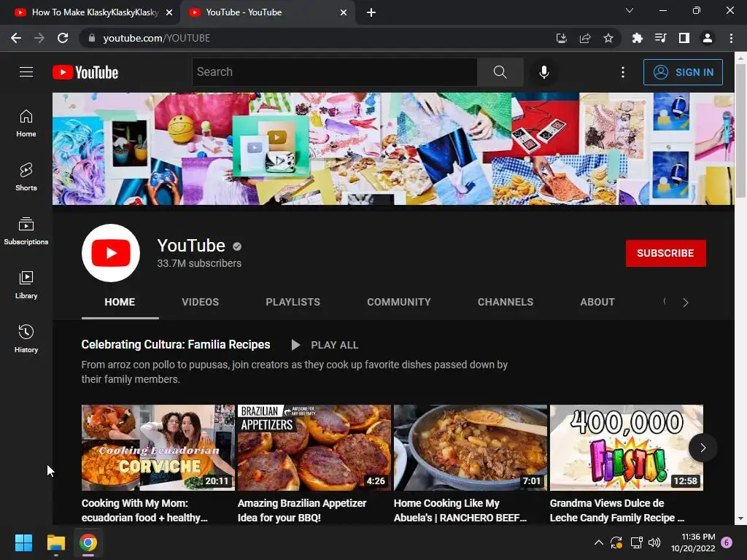Open the Brazilian Appetizers thumbnail

pos(314,448)
